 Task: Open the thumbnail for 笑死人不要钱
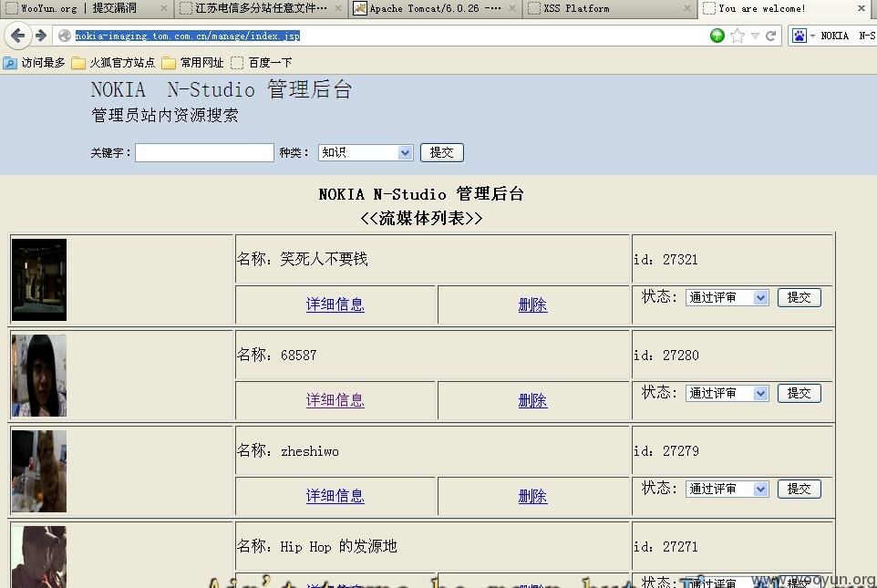(39, 280)
